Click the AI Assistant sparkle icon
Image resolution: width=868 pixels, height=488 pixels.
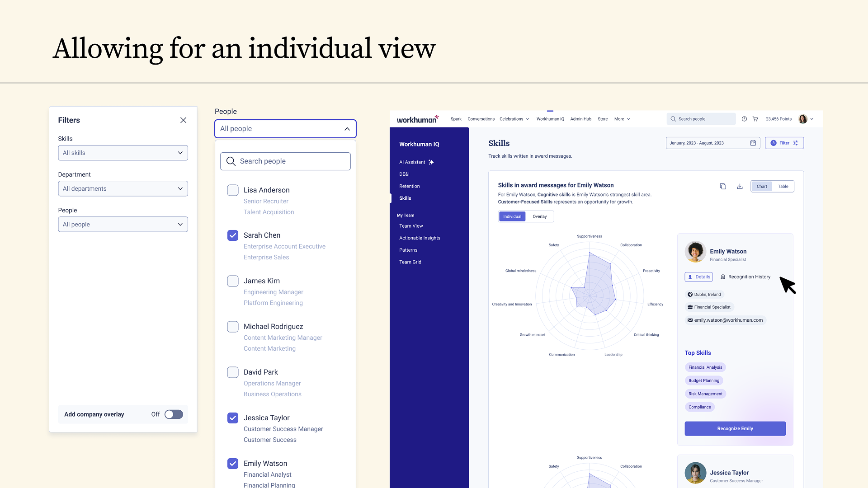point(431,162)
